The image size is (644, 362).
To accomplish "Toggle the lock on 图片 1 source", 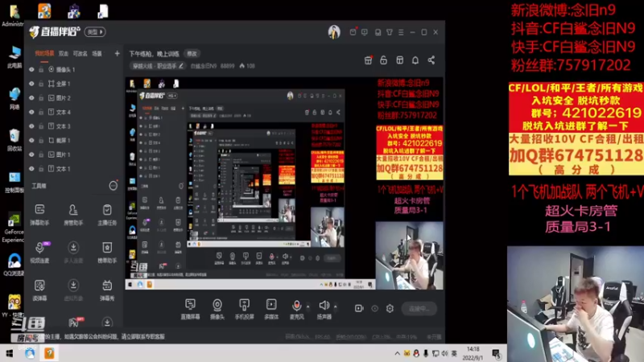I will (41, 154).
